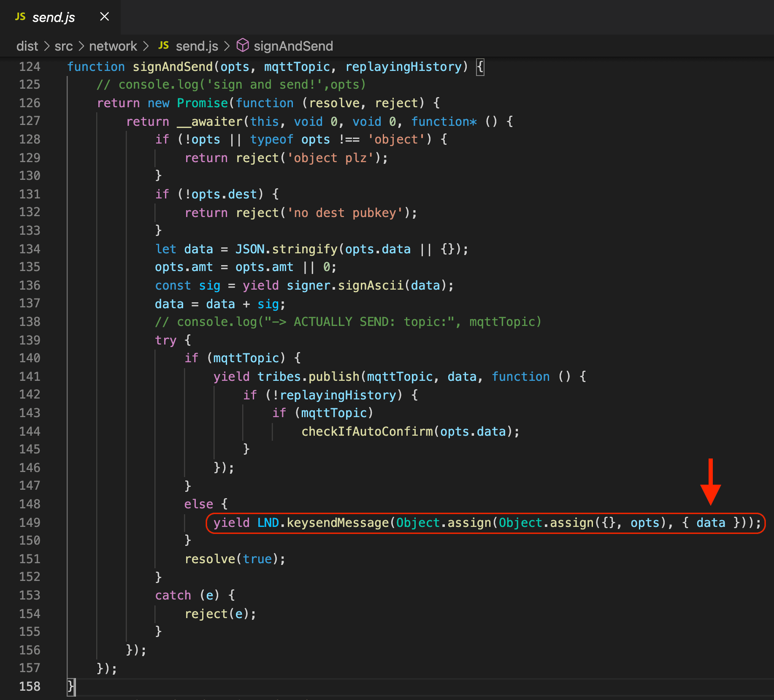
Task: Expand the network breadcrumb item
Action: 113,46
